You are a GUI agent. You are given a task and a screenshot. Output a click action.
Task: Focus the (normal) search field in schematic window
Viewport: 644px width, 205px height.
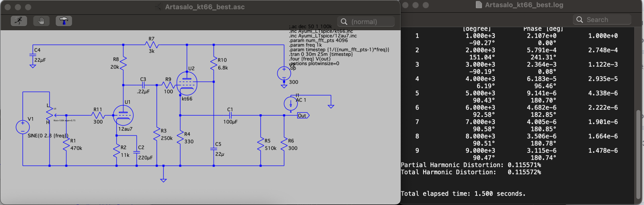click(366, 22)
